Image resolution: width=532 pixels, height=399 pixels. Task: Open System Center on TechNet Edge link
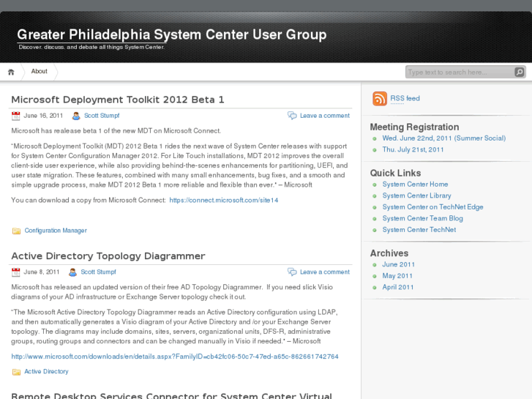tap(432, 206)
